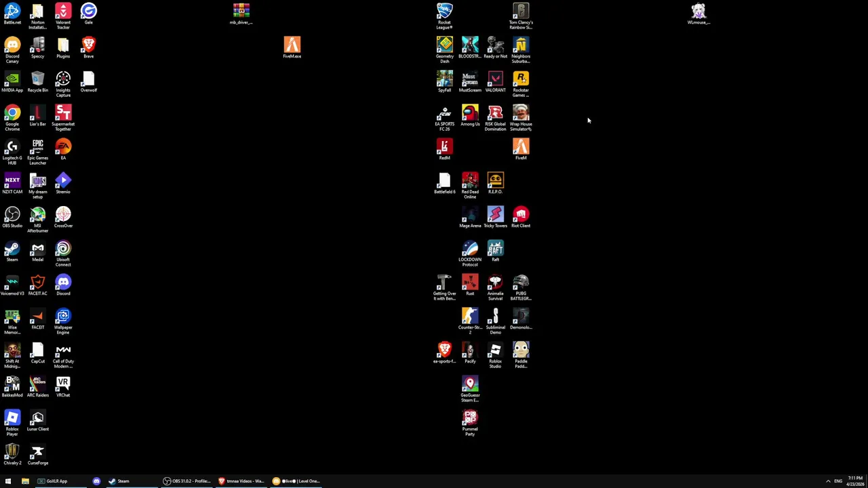Select the Roblox Studio icon
This screenshot has width=868, height=488.
pyautogui.click(x=495, y=355)
